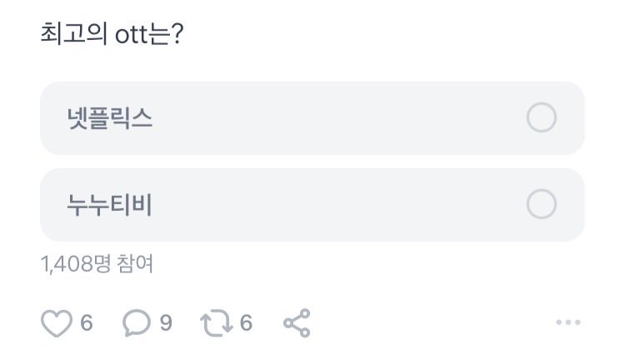Click the 넷플릭스 option label text

110,118
